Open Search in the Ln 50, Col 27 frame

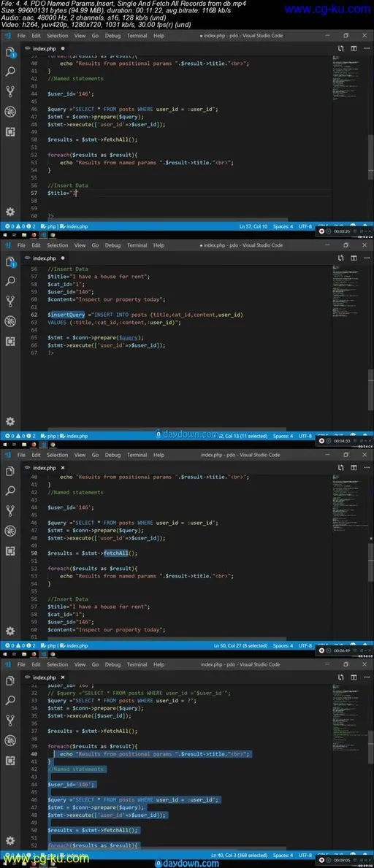coord(10,491)
